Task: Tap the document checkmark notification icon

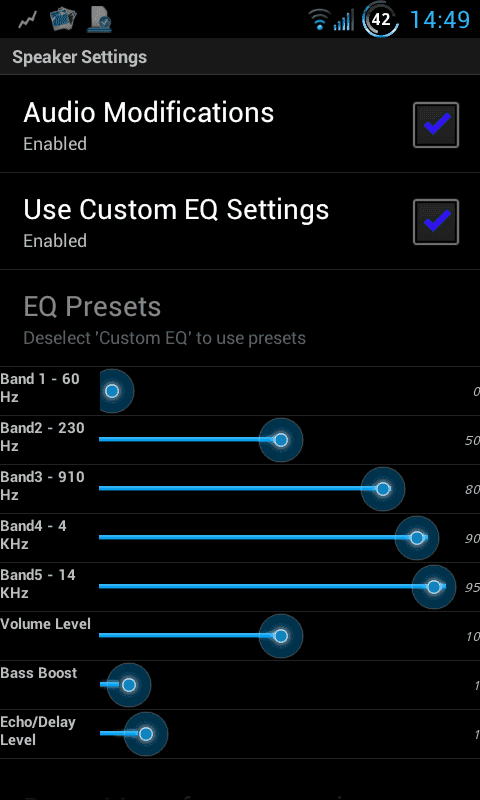Action: coord(99,19)
